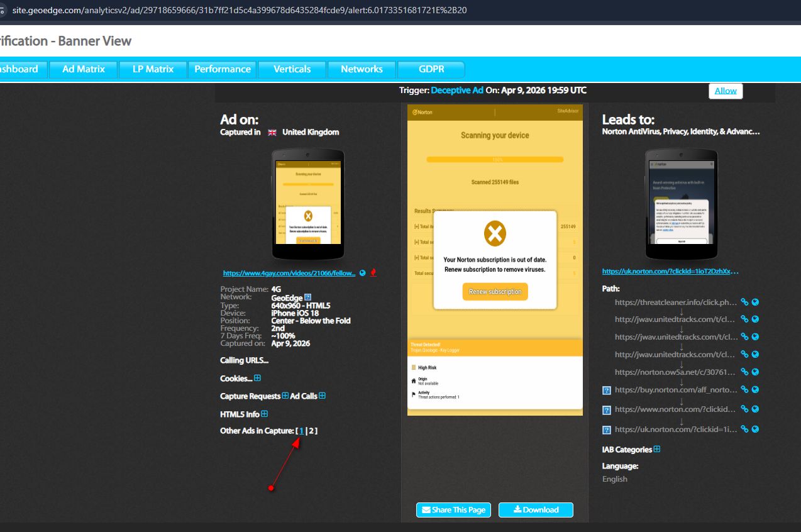Click the question mark icon next to GeoEdge network
The width and height of the screenshot is (801, 532).
[x=308, y=297]
